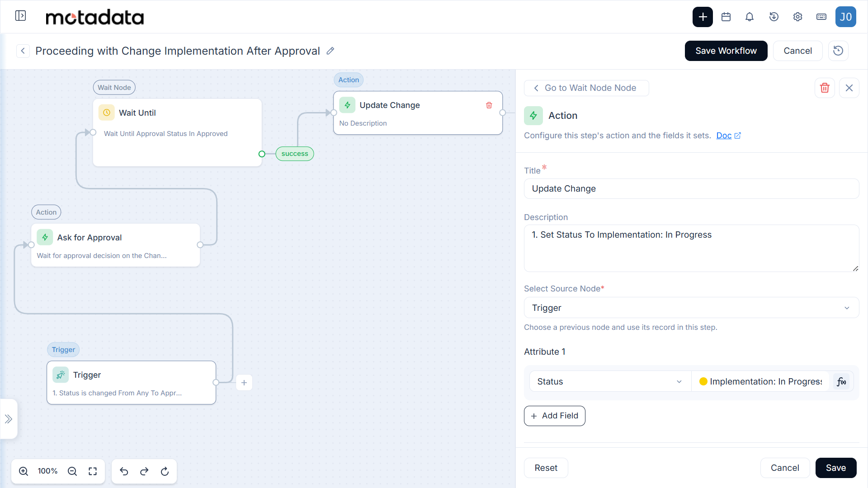Go back using the workflow back arrow
Image resolution: width=868 pixels, height=488 pixels.
pos(23,51)
